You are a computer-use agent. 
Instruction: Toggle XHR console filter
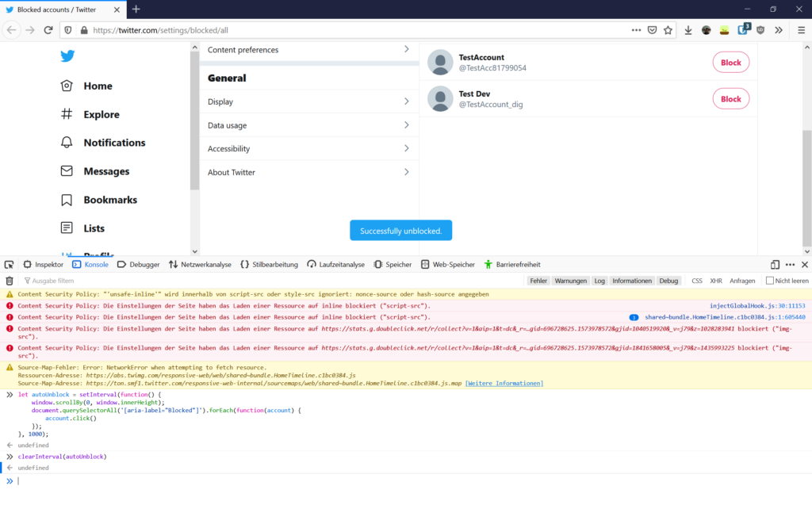coord(716,281)
